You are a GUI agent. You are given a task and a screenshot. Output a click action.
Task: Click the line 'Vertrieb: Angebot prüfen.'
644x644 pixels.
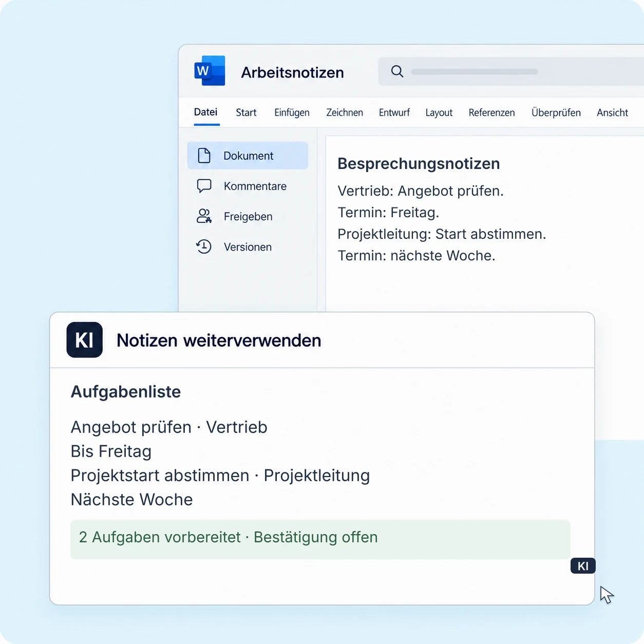421,191
